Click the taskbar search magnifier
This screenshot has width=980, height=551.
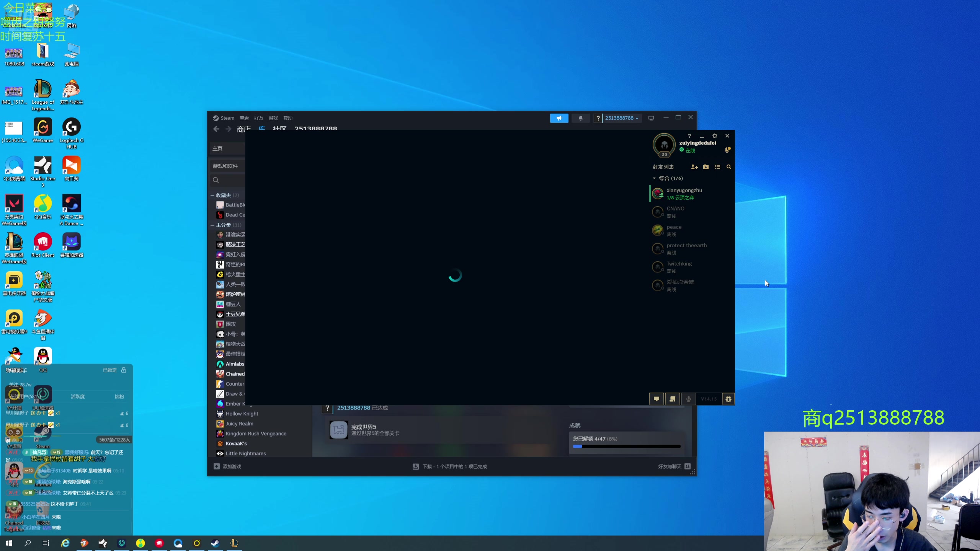click(28, 543)
